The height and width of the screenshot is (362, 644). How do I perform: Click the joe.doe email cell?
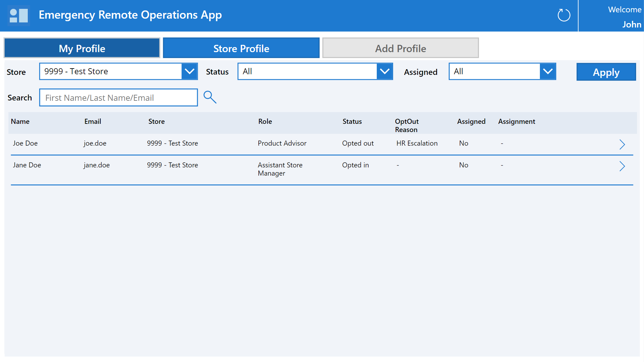click(95, 143)
